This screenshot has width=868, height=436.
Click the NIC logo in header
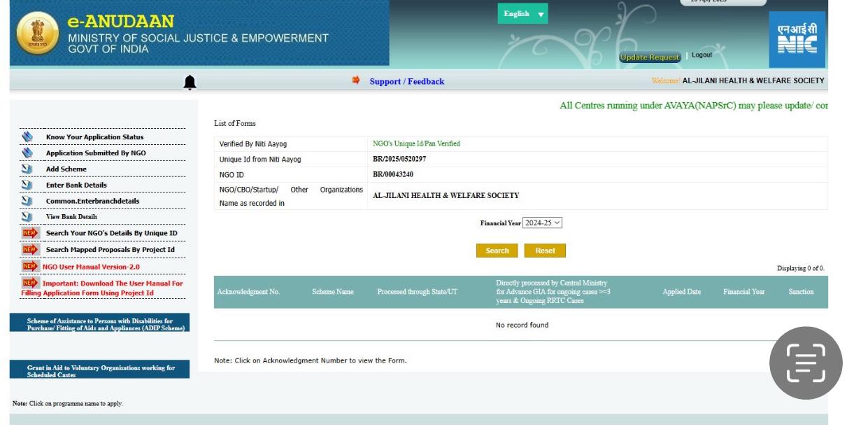(801, 41)
